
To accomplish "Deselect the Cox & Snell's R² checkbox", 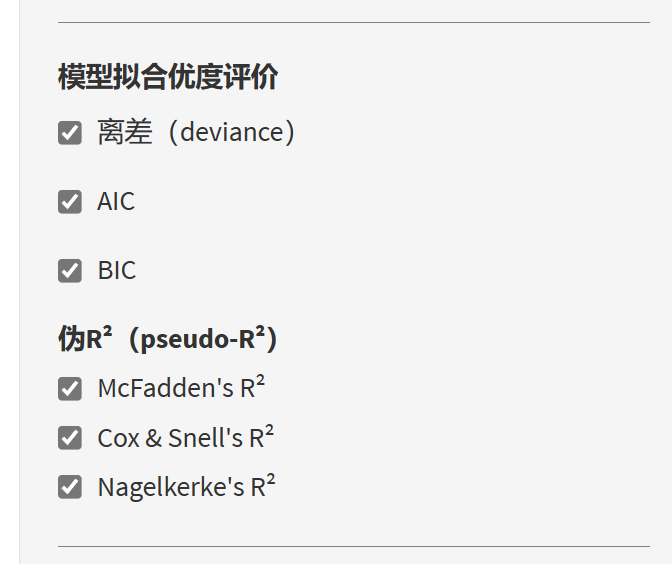I will (70, 438).
